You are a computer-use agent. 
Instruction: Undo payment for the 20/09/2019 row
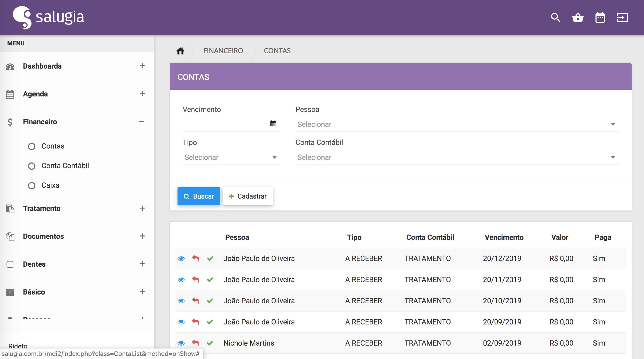(x=196, y=322)
